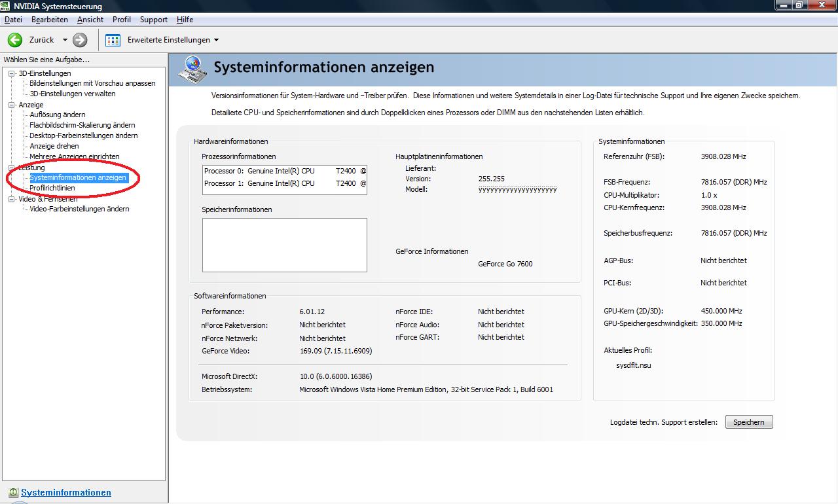Collapse the Anzeige tree node
838x504 pixels.
[12, 105]
